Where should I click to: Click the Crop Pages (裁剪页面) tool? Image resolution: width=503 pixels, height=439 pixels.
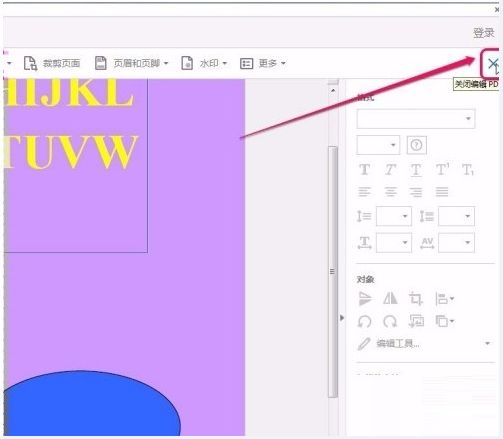click(x=52, y=63)
